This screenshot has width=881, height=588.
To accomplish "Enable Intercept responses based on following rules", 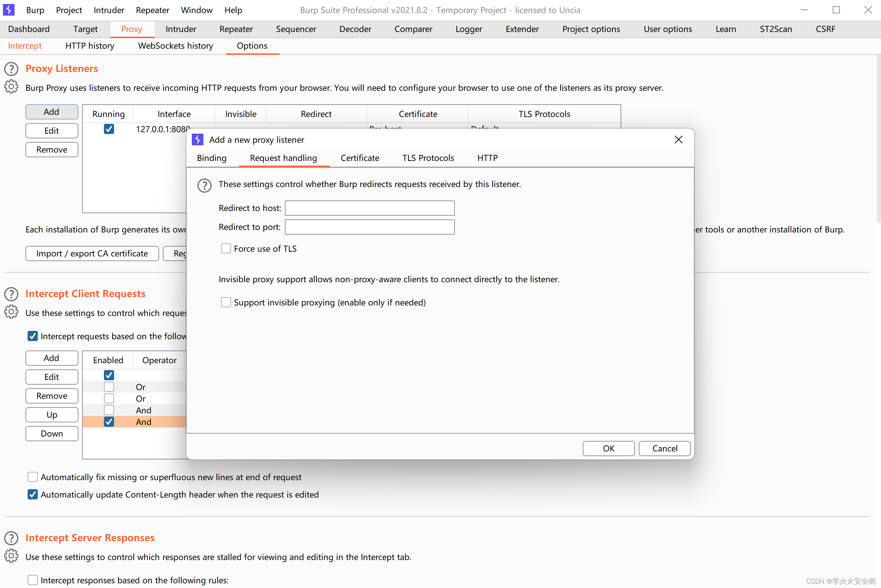I will tap(33, 580).
